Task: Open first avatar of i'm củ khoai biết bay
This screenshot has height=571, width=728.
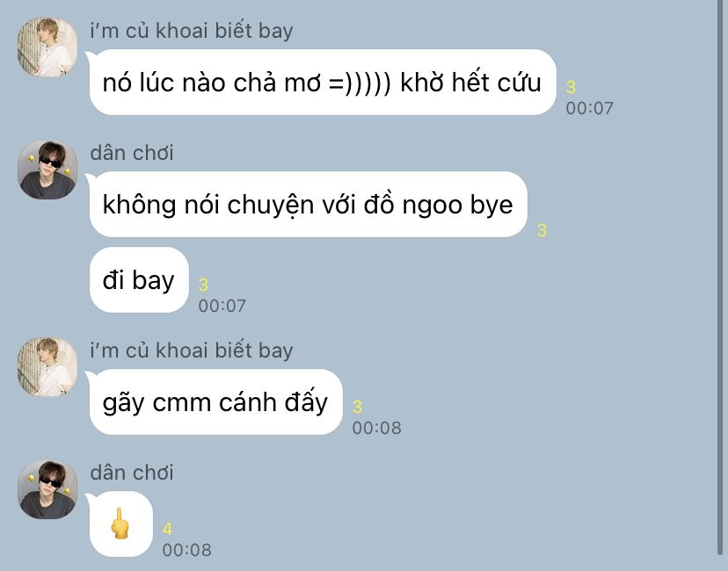Action: [47, 47]
